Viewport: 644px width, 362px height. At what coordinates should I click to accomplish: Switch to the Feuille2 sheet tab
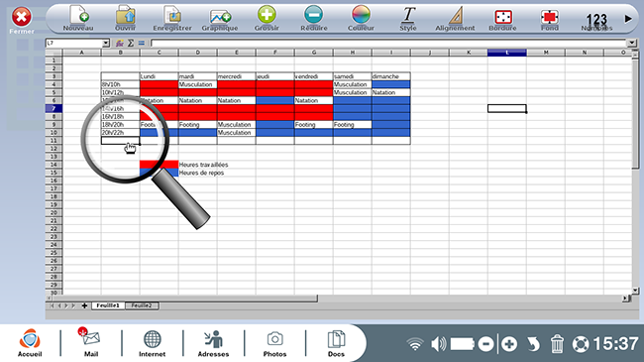[142, 305]
